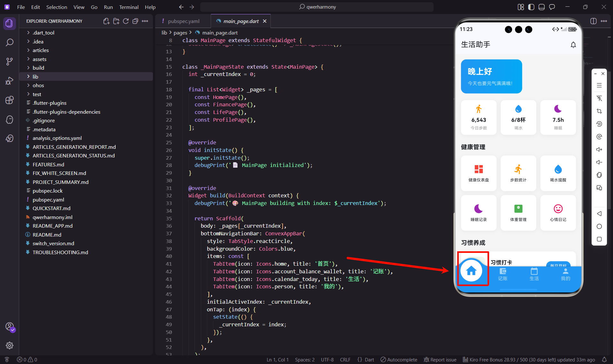Image resolution: width=613 pixels, height=364 pixels.
Task: Switch to pubspec.yaml tab
Action: (x=183, y=21)
